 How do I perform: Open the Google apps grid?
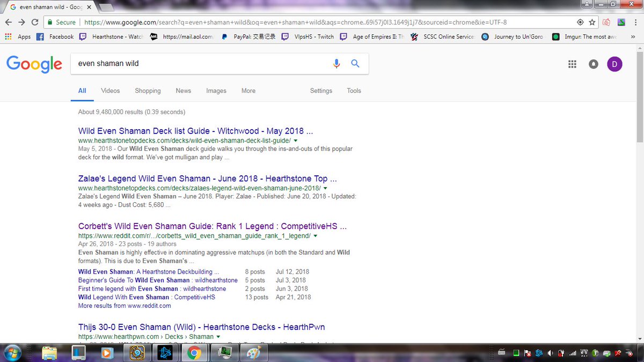click(572, 64)
